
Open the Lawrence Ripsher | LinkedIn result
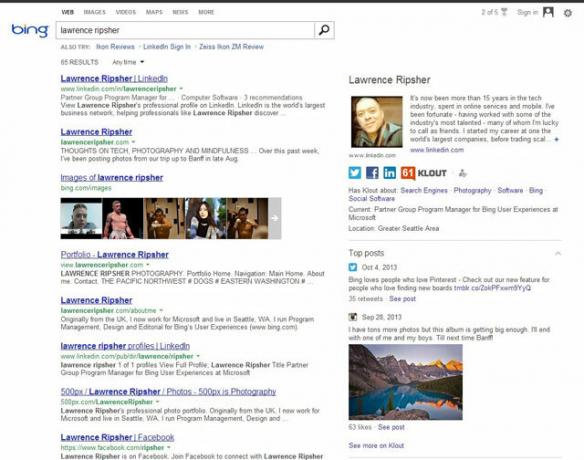pyautogui.click(x=114, y=79)
